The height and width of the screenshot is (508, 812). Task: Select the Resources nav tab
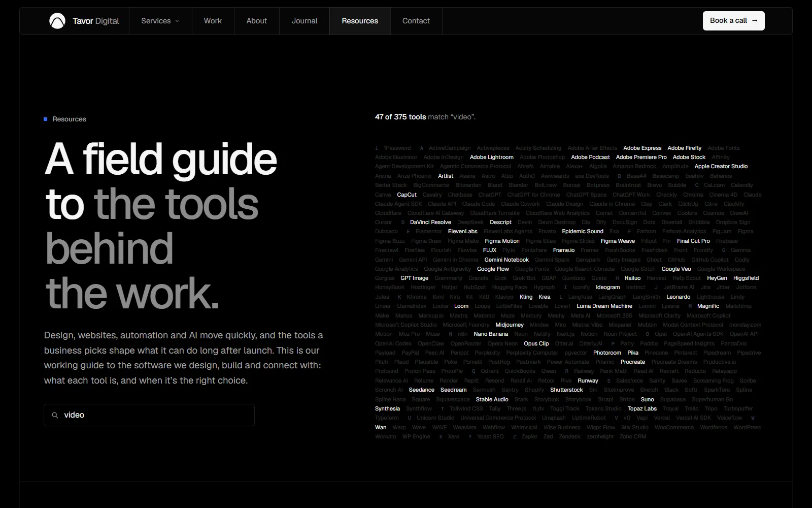pyautogui.click(x=360, y=21)
